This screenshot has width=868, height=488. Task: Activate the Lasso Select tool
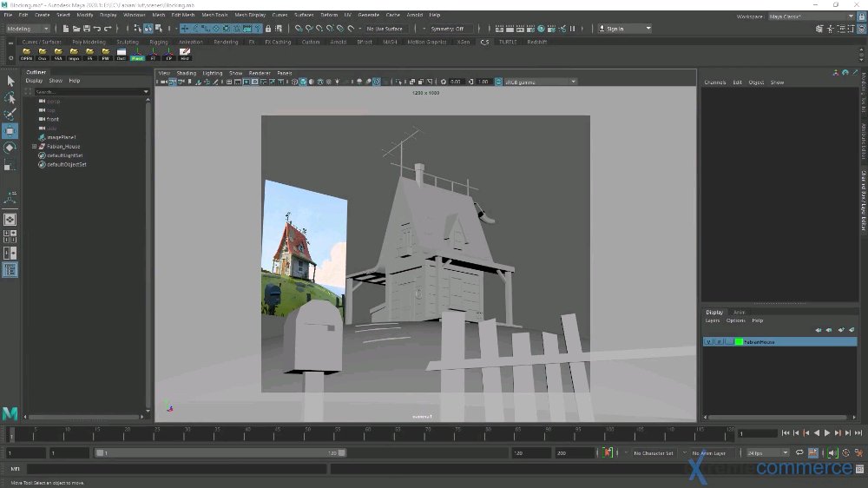point(10,98)
